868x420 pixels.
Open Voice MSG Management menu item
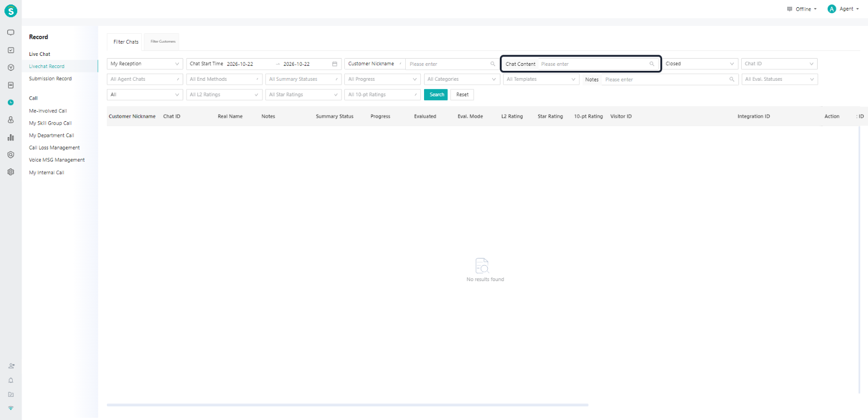(56, 160)
